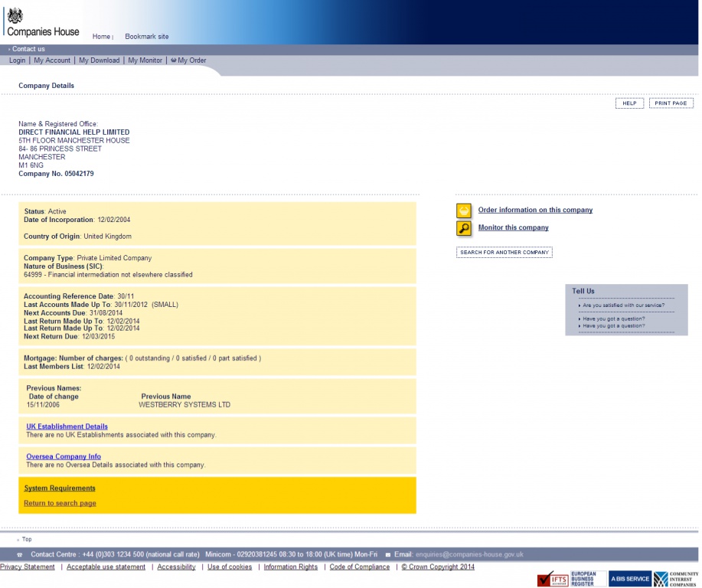Viewport: 702px width, 588px height.
Task: Click incorporation date 12/02/2004
Action: point(114,220)
